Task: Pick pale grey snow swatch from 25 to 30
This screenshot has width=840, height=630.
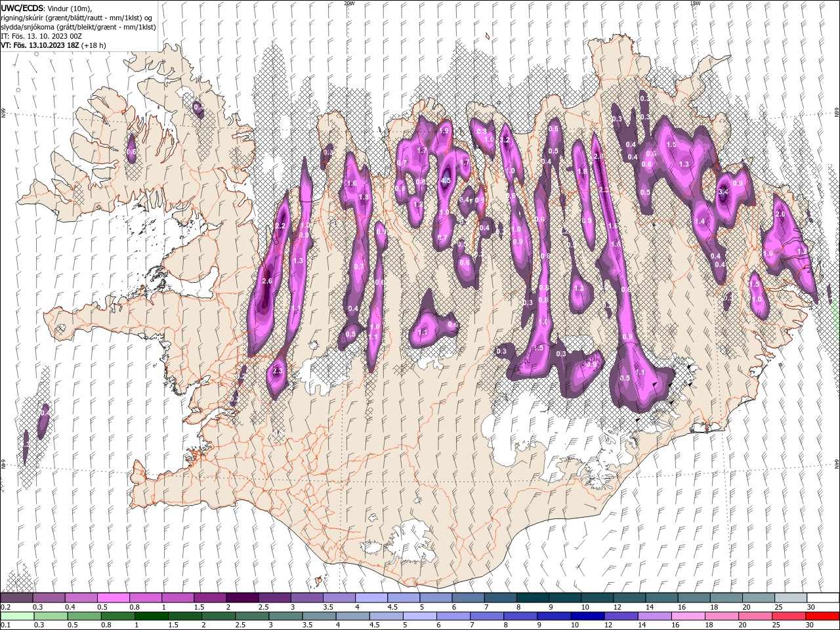Action: [790, 598]
